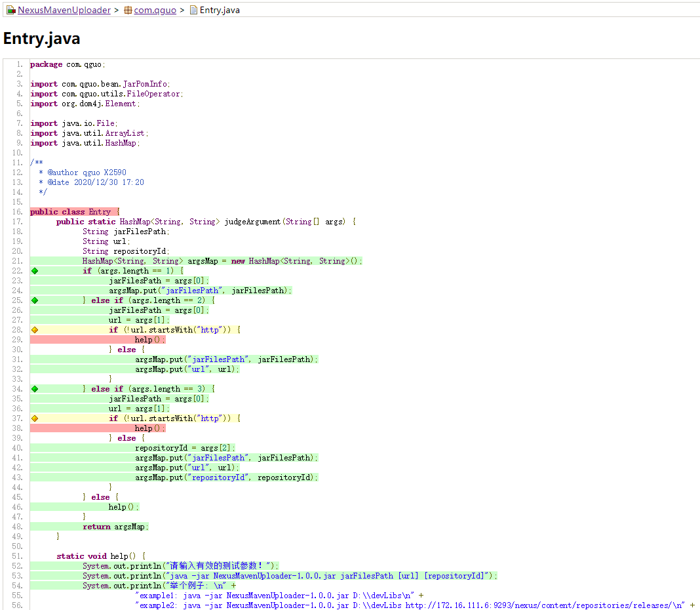Click the NexusMavenUploader report icon
This screenshot has height=610, width=700.
(10, 10)
